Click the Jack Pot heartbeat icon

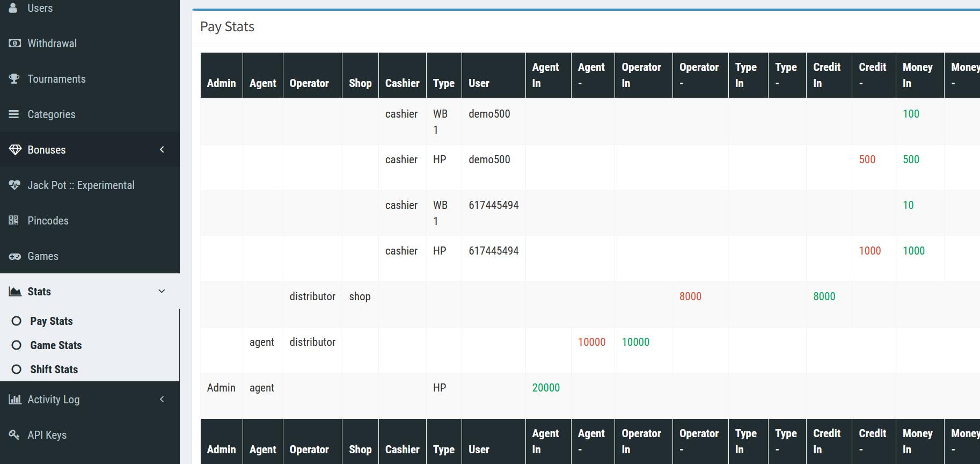tap(14, 185)
